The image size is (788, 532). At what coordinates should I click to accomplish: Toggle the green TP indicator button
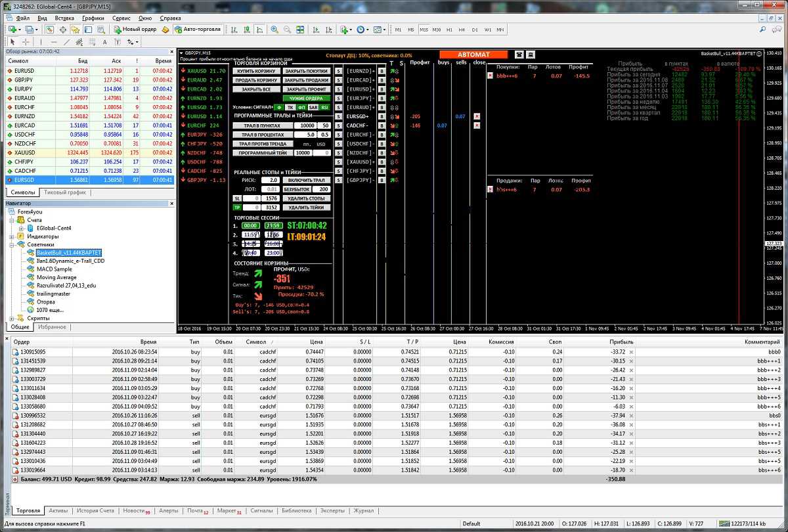pyautogui.click(x=238, y=207)
